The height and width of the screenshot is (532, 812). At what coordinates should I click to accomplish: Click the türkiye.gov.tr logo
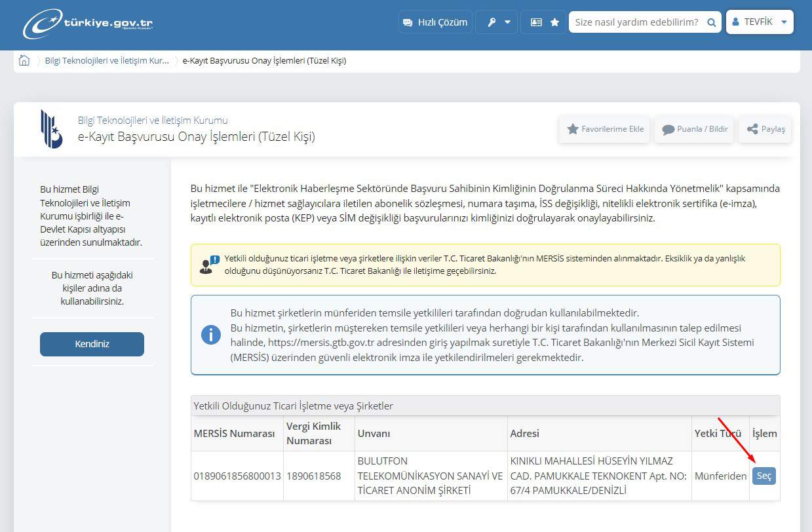pos(88,24)
